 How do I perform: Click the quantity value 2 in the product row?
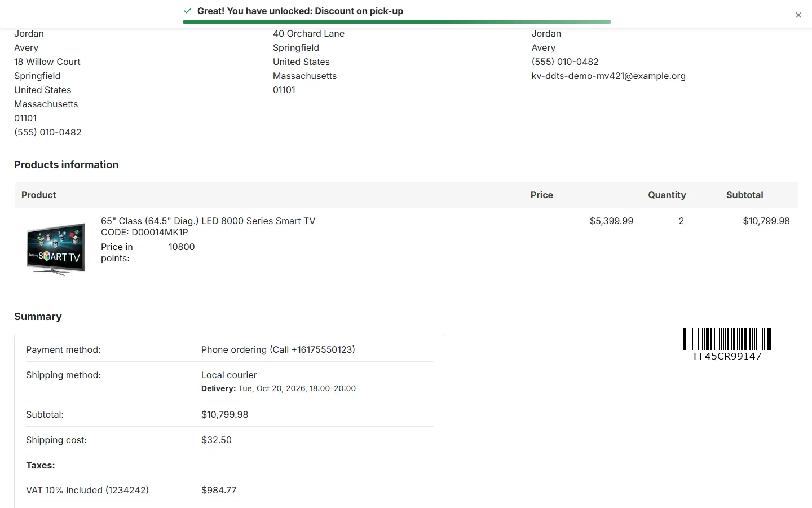click(681, 221)
